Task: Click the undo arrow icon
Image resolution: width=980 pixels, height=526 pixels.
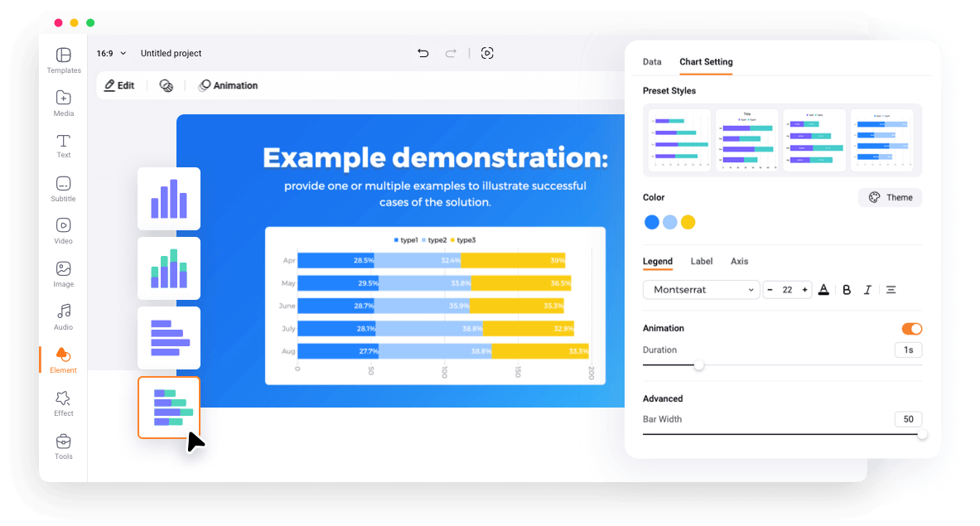Action: point(423,53)
